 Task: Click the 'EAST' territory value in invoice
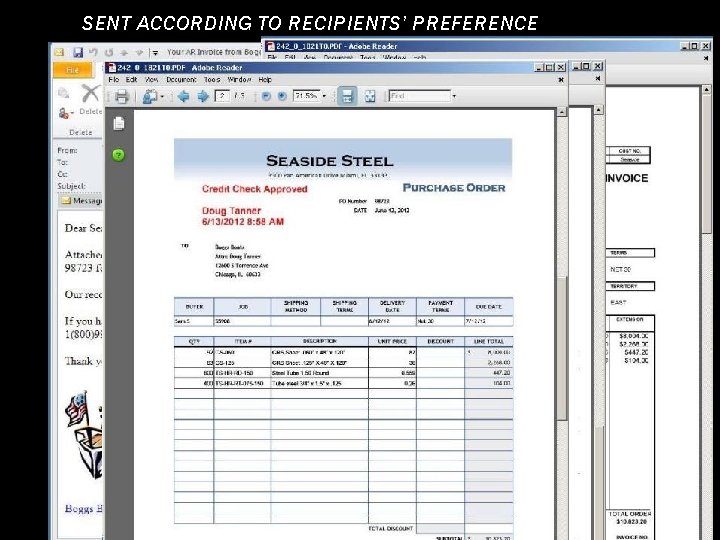tap(618, 303)
